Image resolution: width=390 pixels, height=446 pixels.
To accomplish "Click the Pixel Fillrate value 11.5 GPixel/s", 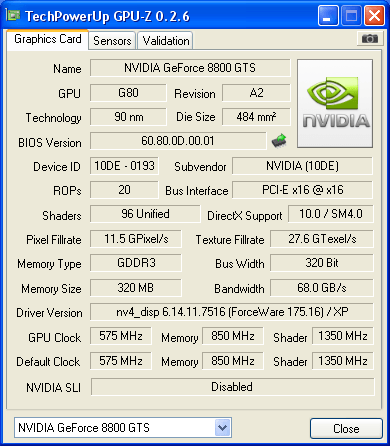I will (x=136, y=239).
